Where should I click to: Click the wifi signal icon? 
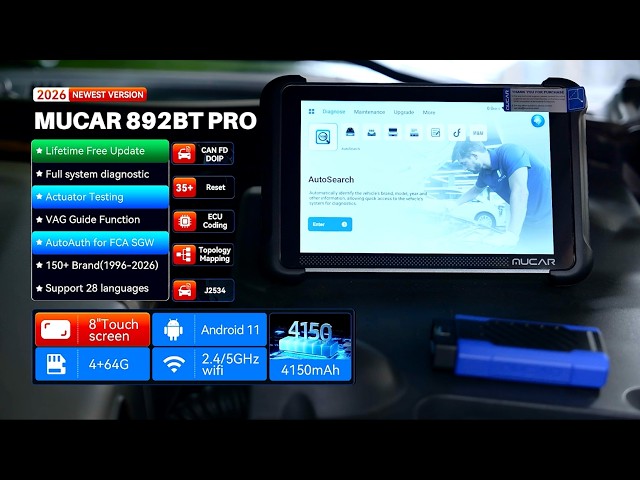point(174,364)
